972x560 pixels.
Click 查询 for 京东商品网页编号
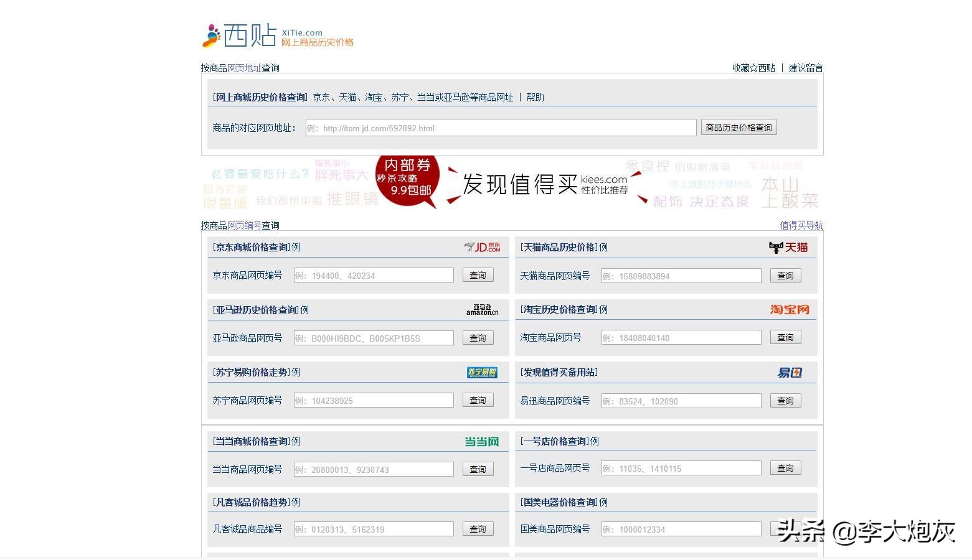477,274
